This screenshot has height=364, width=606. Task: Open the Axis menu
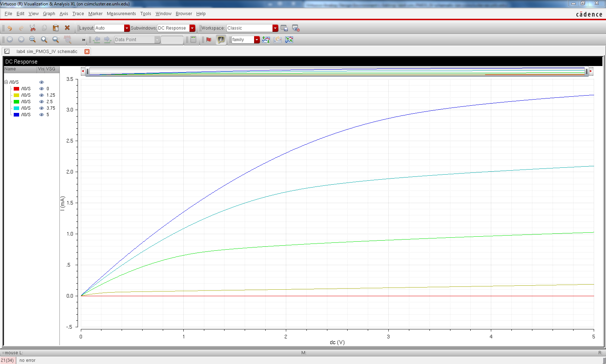(x=64, y=14)
